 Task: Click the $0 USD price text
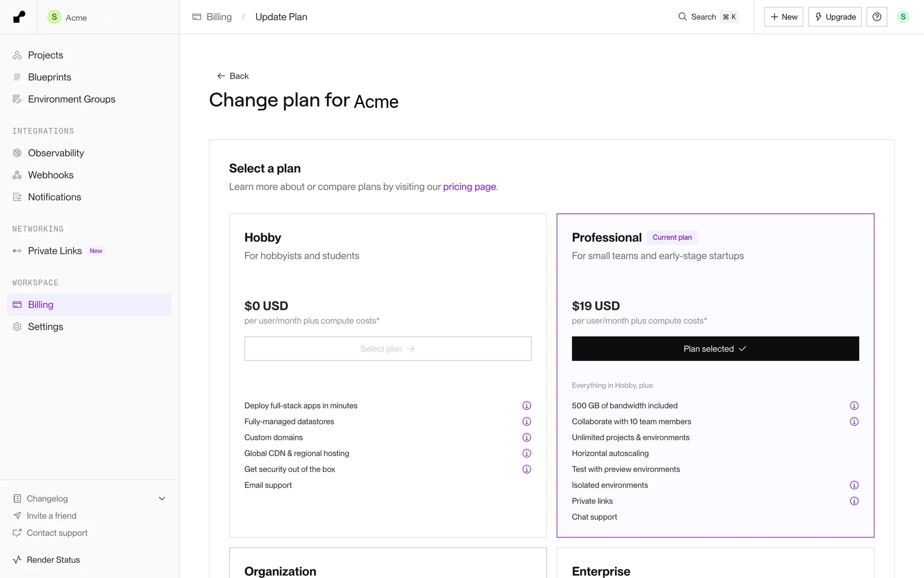point(266,306)
